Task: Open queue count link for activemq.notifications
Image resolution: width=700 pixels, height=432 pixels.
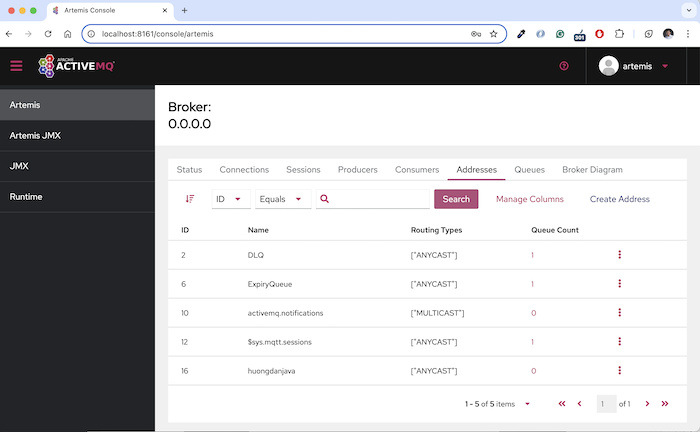Action: 533,313
